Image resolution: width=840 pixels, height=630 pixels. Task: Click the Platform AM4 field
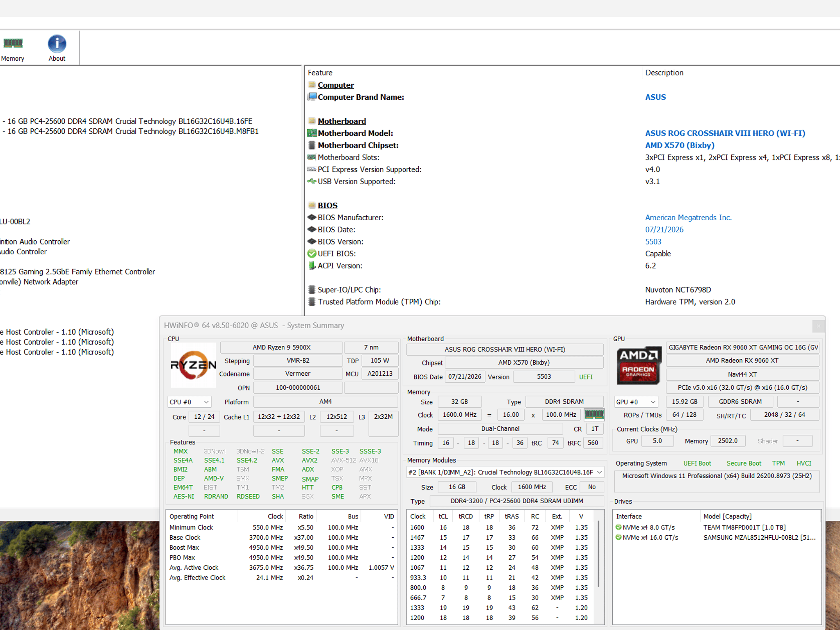(x=326, y=402)
